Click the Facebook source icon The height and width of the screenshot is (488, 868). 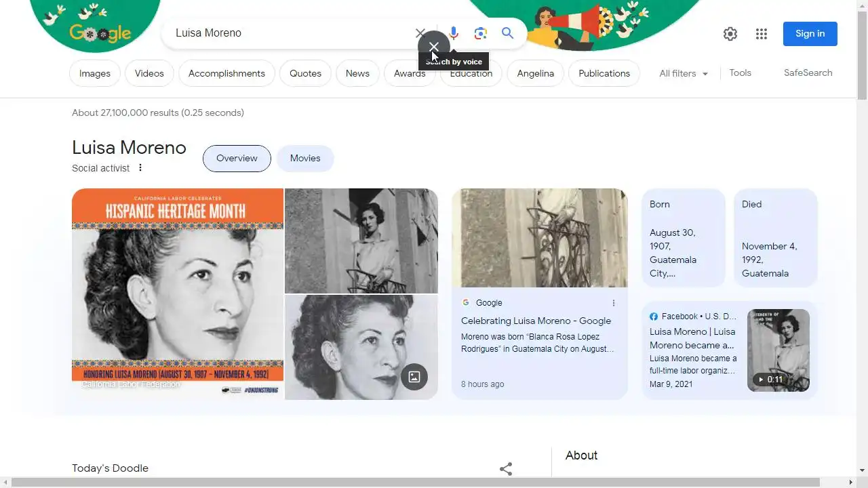pyautogui.click(x=654, y=317)
